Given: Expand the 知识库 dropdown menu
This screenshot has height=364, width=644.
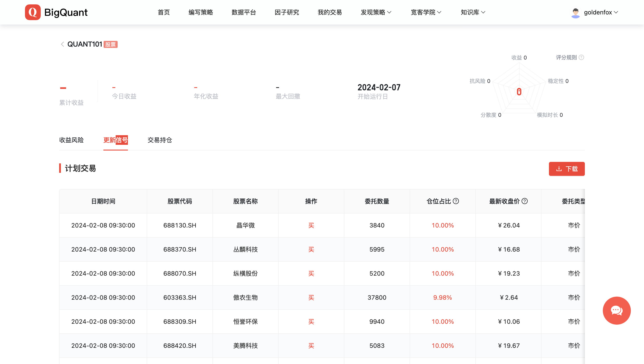Looking at the screenshot, I should pos(473,12).
